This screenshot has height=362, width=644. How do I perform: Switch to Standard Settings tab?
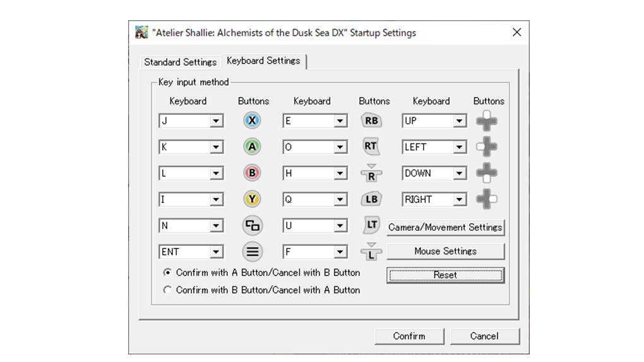tap(181, 62)
